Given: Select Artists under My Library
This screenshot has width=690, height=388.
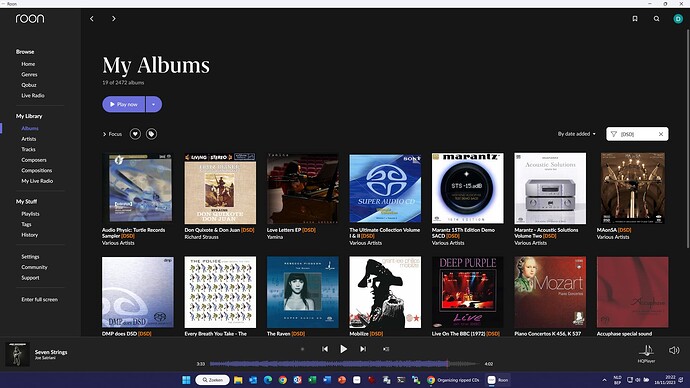Looking at the screenshot, I should click(29, 139).
